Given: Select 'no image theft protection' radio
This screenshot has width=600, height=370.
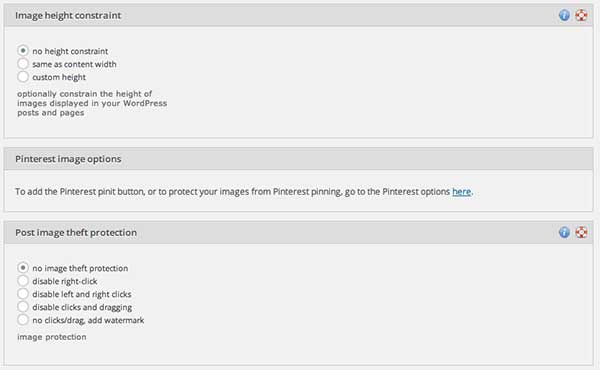Looking at the screenshot, I should pyautogui.click(x=23, y=267).
